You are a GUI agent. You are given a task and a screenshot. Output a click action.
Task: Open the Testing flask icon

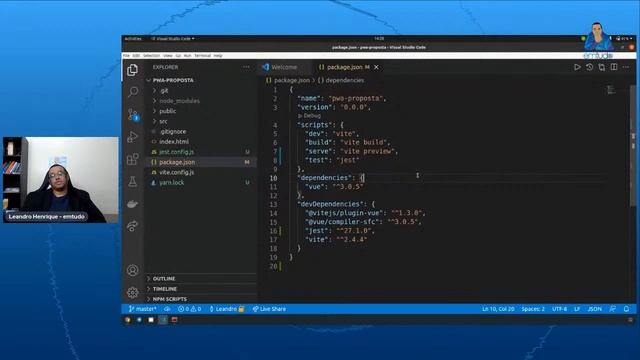click(132, 181)
